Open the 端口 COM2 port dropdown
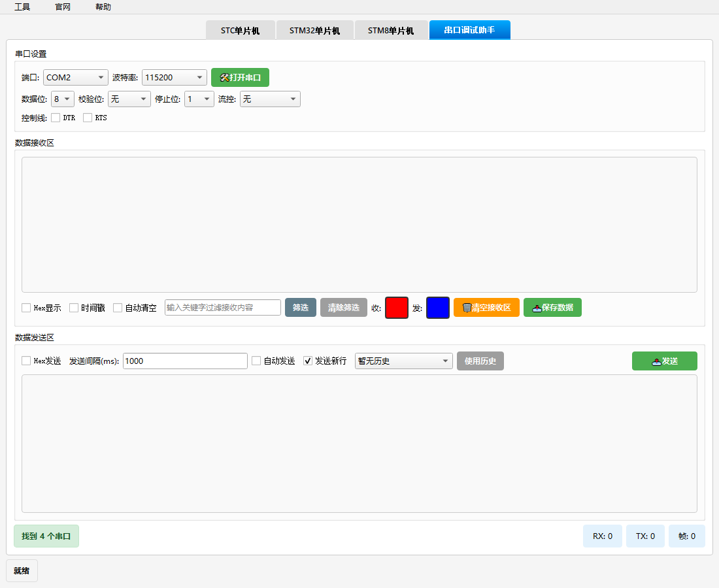 coord(76,78)
